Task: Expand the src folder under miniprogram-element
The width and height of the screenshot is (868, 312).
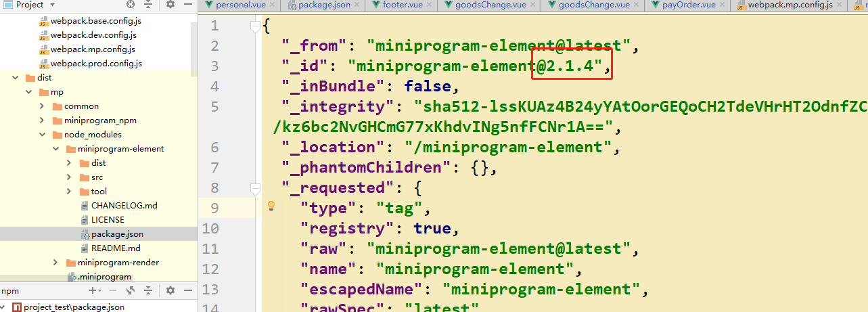Action: click(70, 177)
